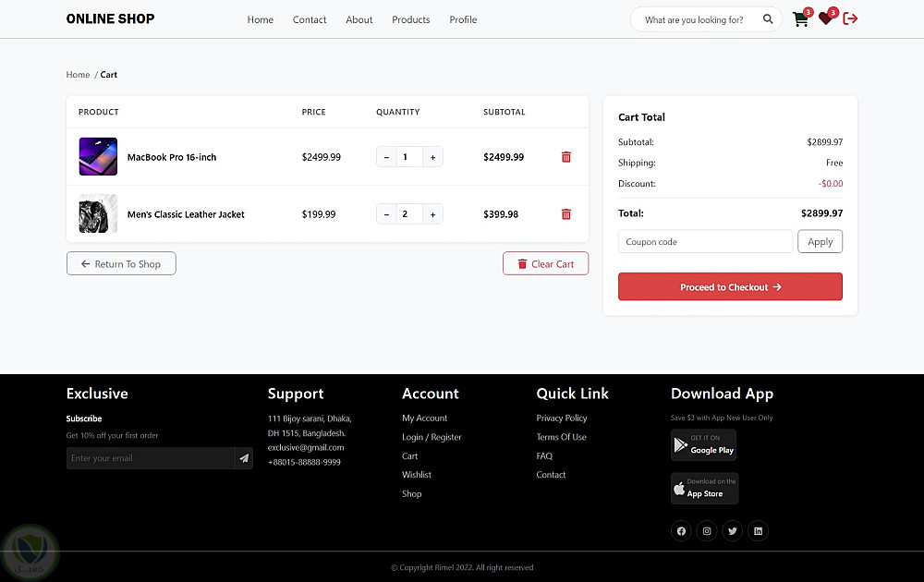Delete MacBook Pro 16-inch from cart

click(565, 157)
